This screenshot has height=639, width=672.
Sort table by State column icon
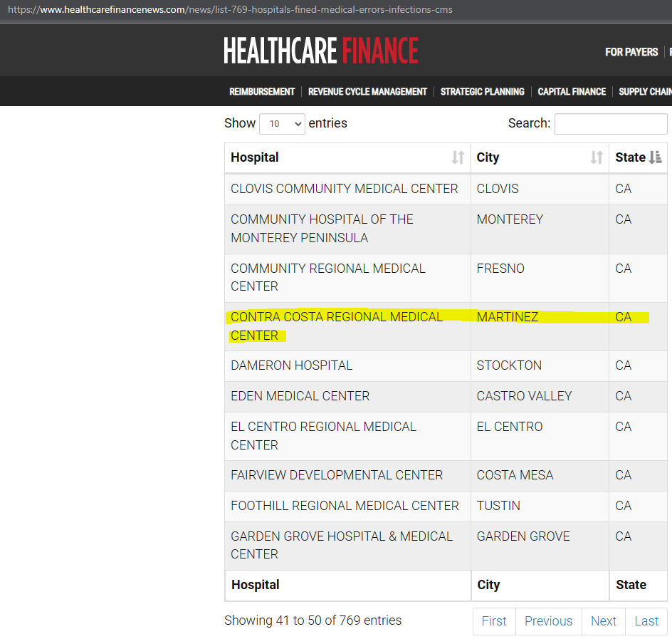point(656,157)
